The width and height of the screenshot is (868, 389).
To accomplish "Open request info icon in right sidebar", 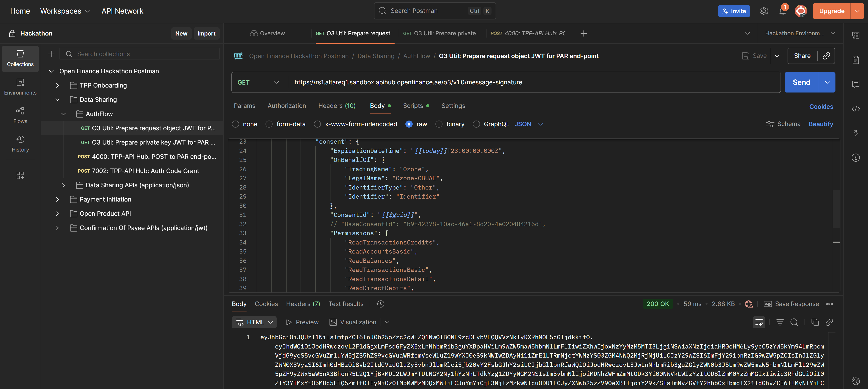I will point(856,157).
